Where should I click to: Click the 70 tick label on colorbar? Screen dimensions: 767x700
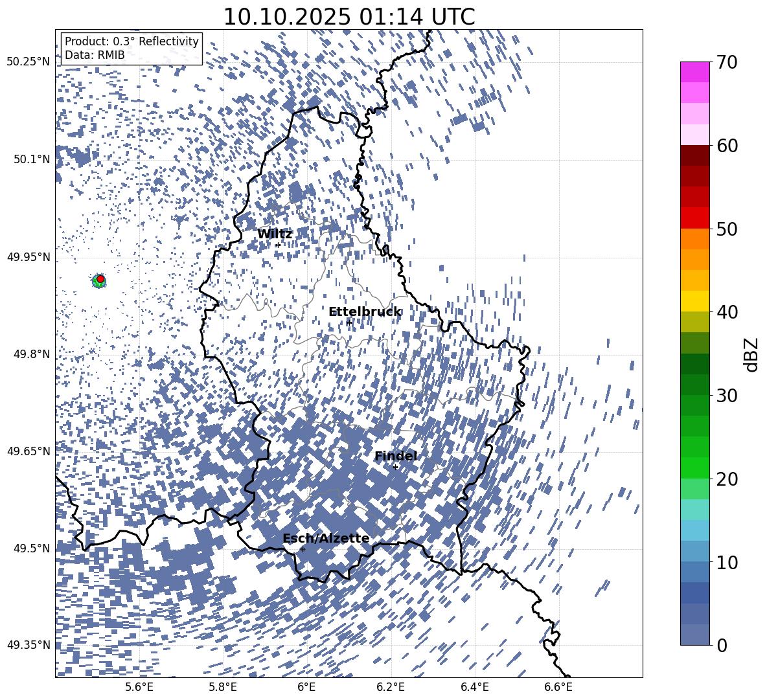[x=728, y=62]
